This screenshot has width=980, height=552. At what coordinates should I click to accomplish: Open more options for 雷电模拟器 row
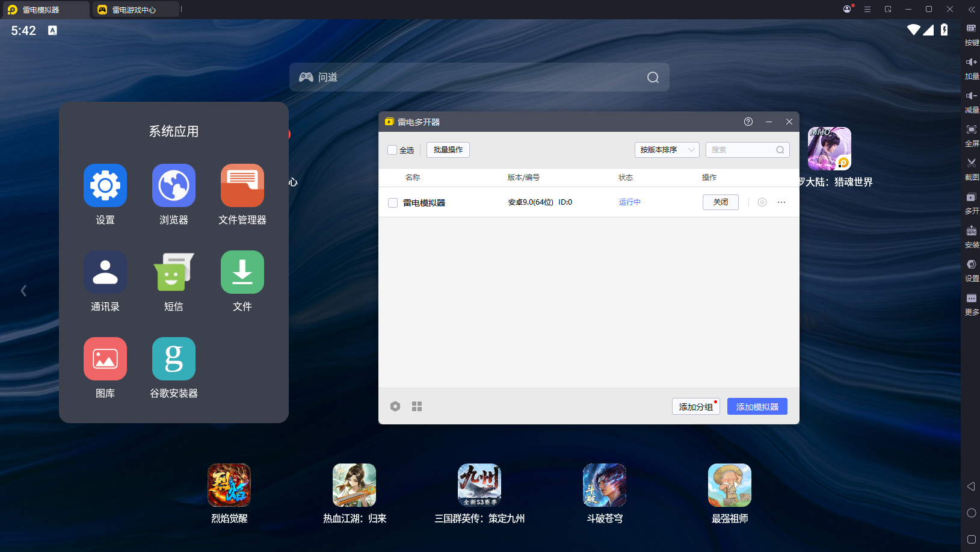[781, 202]
